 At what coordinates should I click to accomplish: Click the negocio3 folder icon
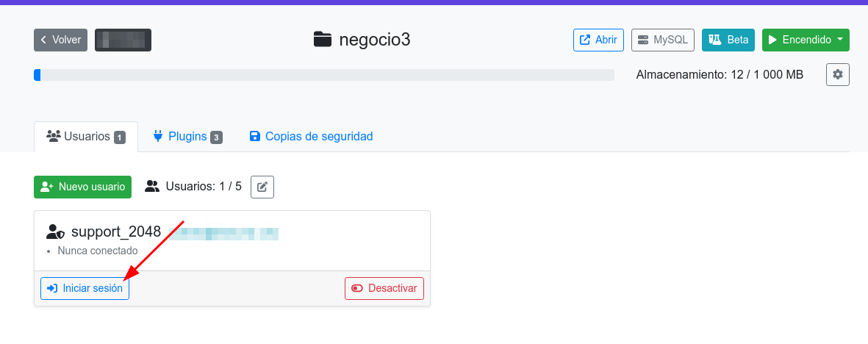tap(322, 40)
